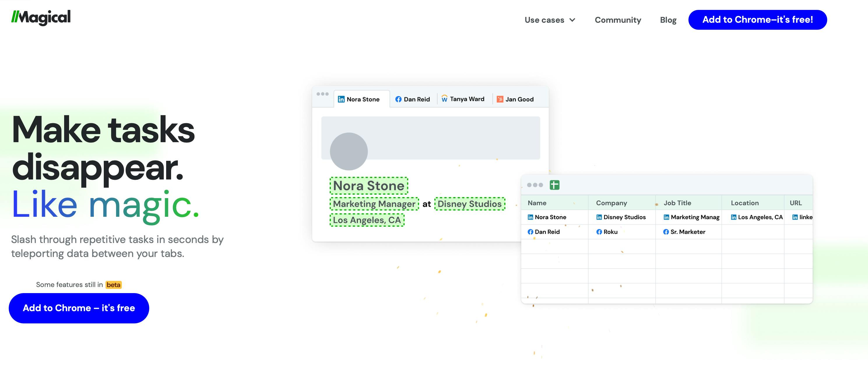Click the green Sheets icon in spreadsheet window
This screenshot has width=868, height=391.
click(x=554, y=185)
